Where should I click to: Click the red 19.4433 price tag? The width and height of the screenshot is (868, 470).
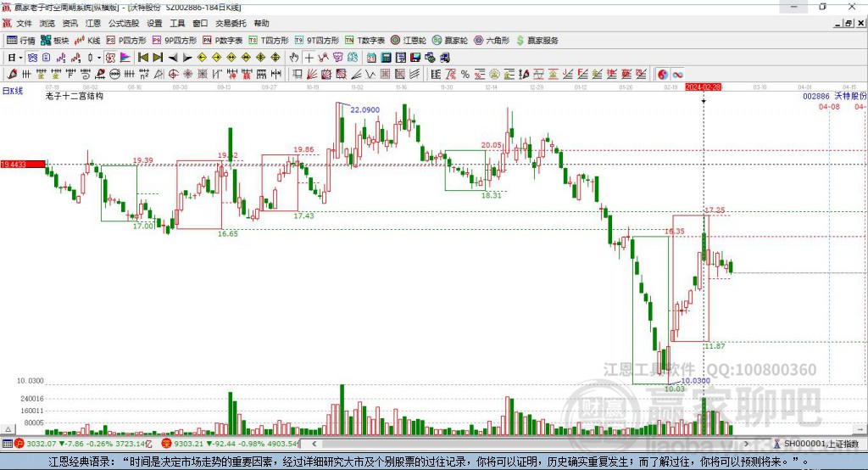coord(23,164)
